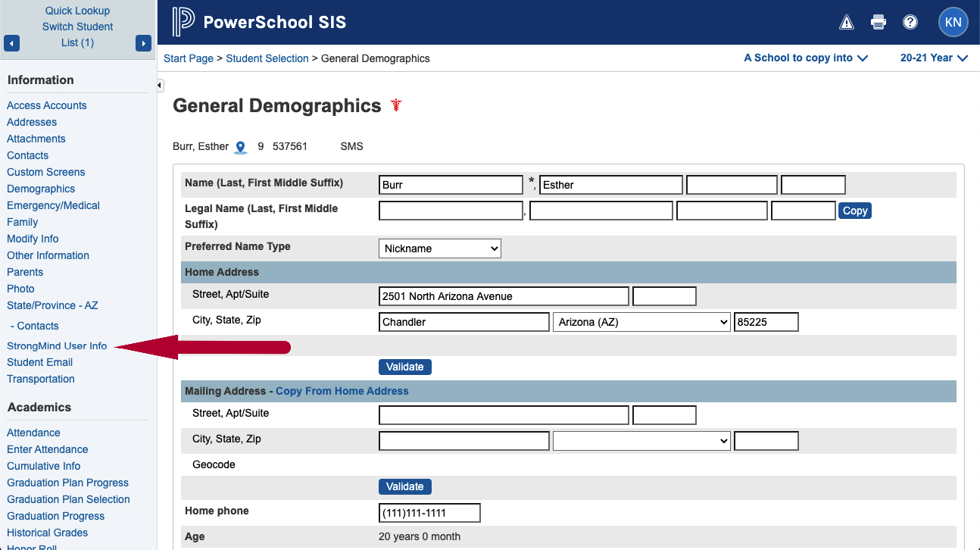Image resolution: width=980 pixels, height=550 pixels.
Task: Click the PowerSchool logo icon
Action: (x=183, y=22)
